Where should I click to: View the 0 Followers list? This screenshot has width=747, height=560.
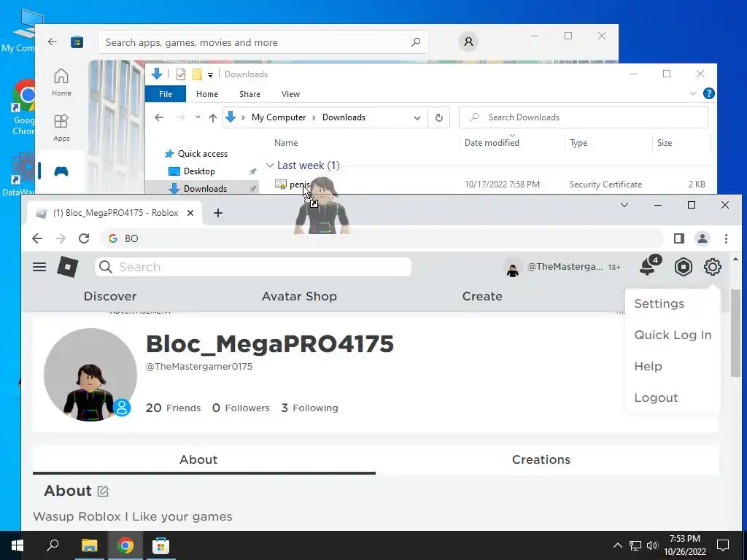241,408
